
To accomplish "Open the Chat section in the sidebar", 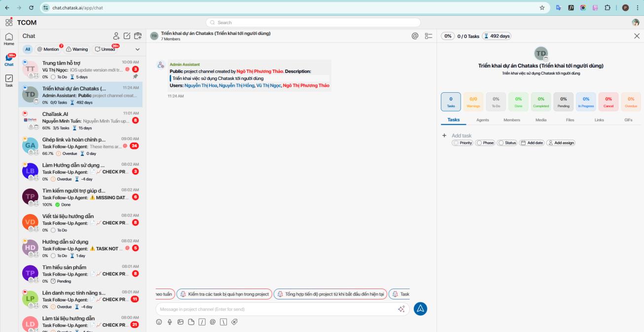I will tap(9, 60).
